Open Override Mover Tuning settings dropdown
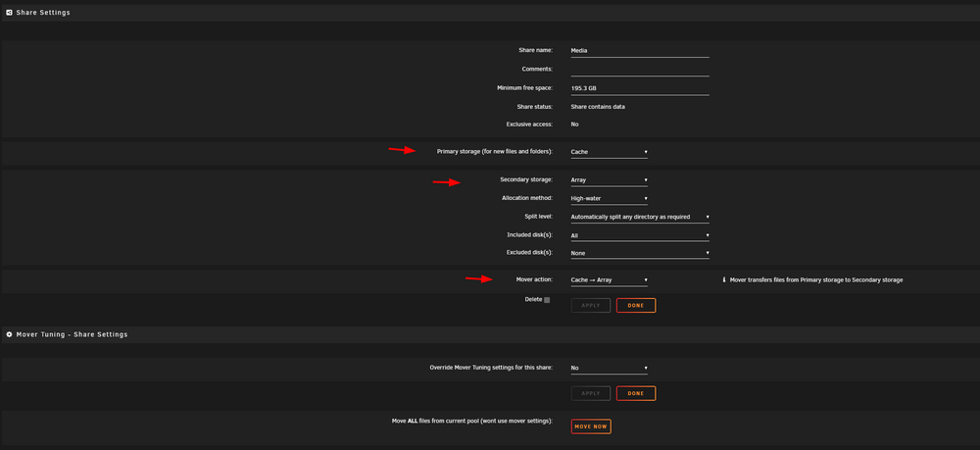Image resolution: width=980 pixels, height=450 pixels. 609,368
